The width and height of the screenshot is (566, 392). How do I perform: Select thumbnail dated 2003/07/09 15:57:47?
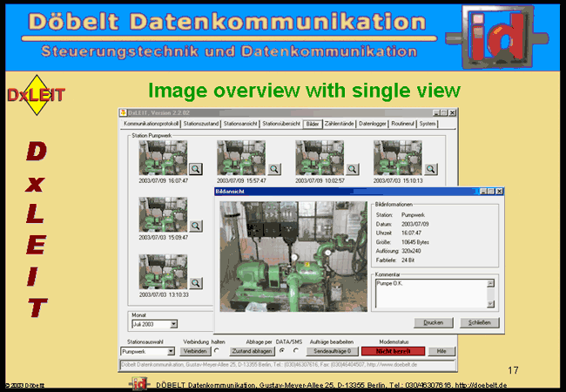tap(241, 158)
